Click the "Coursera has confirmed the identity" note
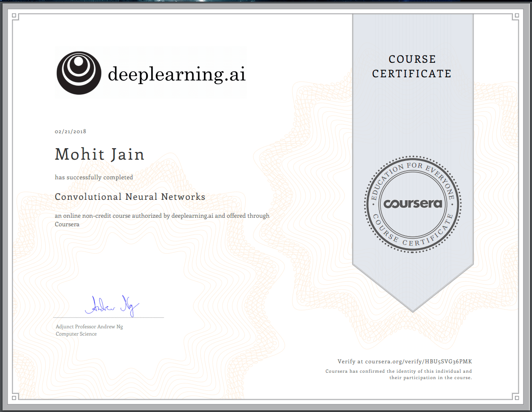The image size is (532, 412). tap(399, 374)
